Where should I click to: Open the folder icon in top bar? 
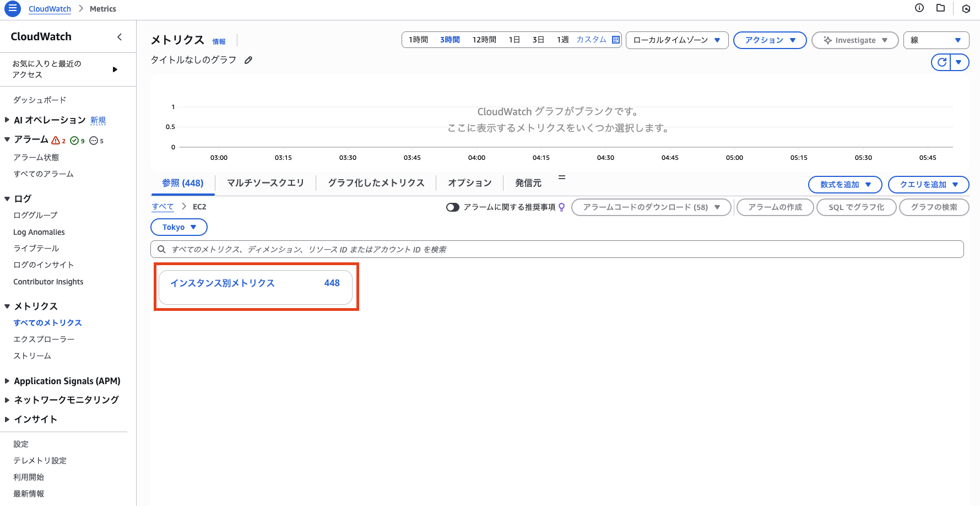click(x=941, y=8)
